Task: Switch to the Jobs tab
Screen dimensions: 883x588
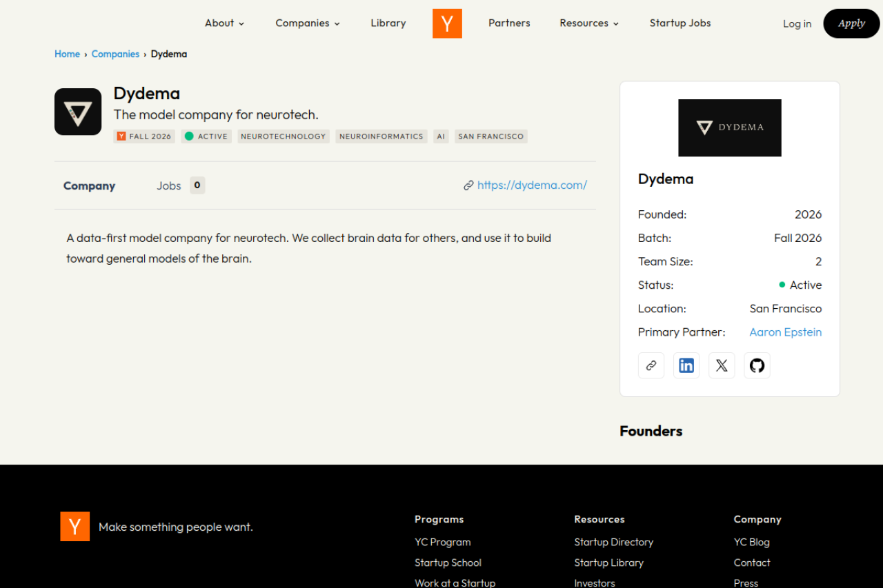Action: (x=180, y=185)
